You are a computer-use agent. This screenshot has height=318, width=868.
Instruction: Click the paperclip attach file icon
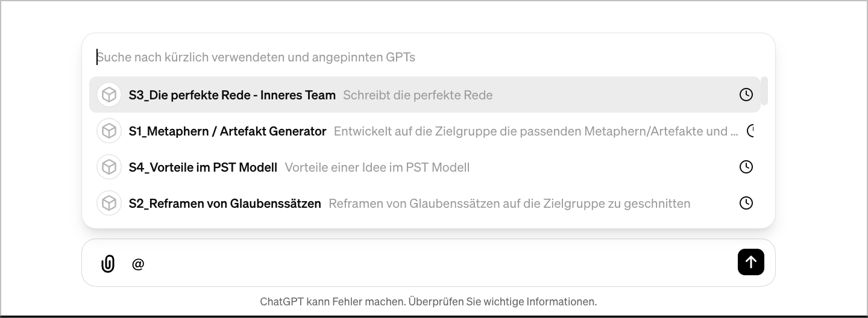click(x=108, y=263)
